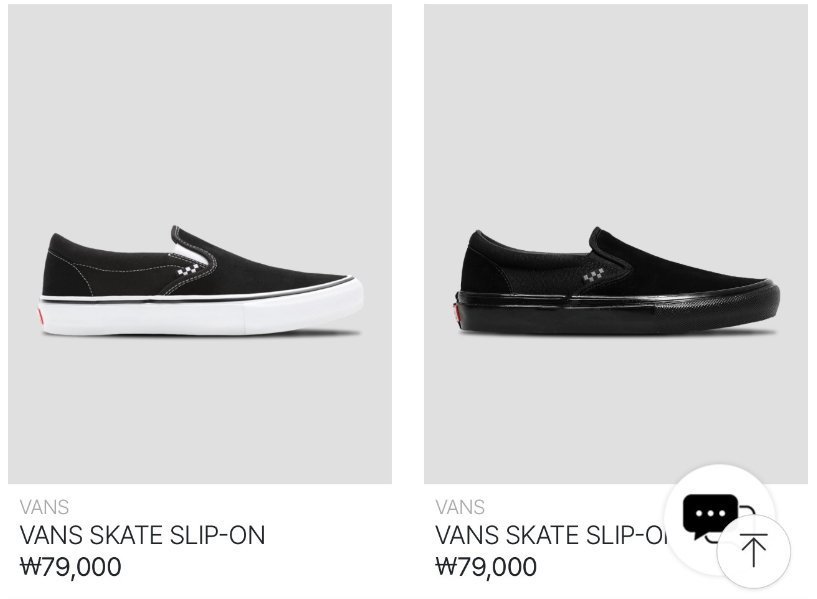Image resolution: width=817 pixels, height=599 pixels.
Task: Open the black and white slip-on product image
Action: [200, 244]
